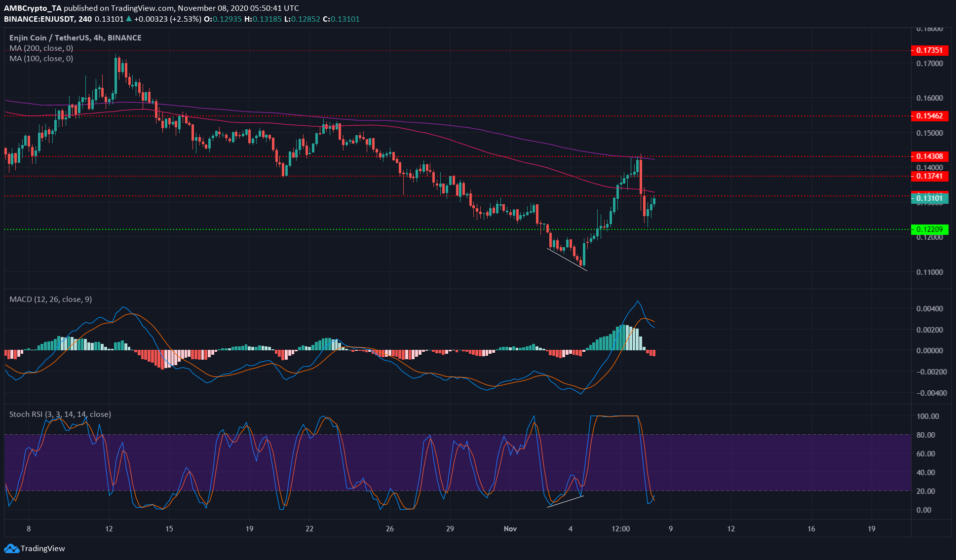Click the TradingView brand text link
Image resolution: width=956 pixels, height=560 pixels.
pyautogui.click(x=43, y=549)
